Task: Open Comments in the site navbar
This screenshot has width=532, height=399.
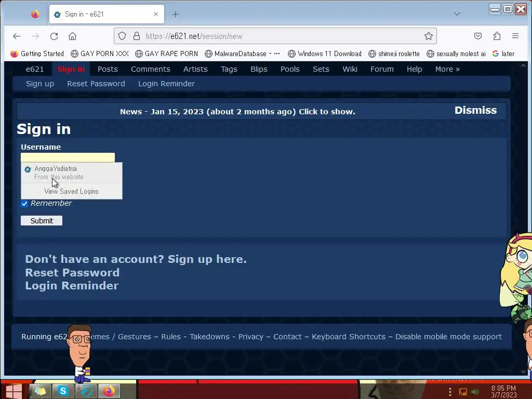Action: pos(150,69)
